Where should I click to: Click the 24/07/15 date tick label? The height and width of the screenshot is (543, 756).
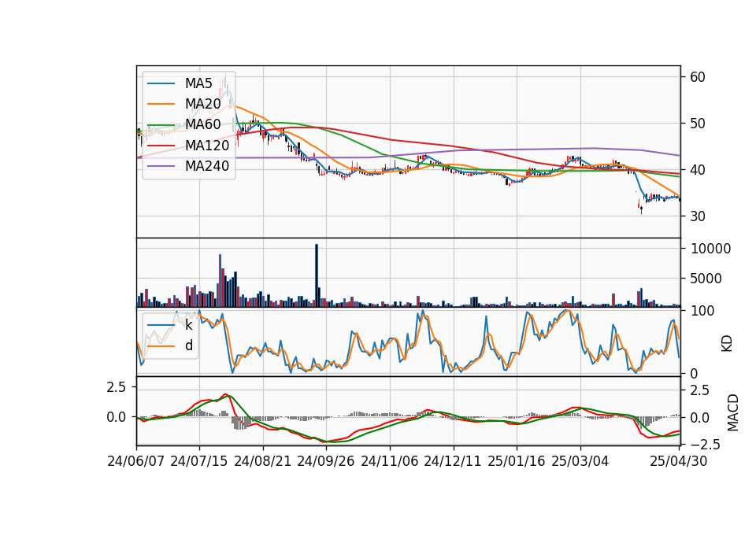coord(199,461)
